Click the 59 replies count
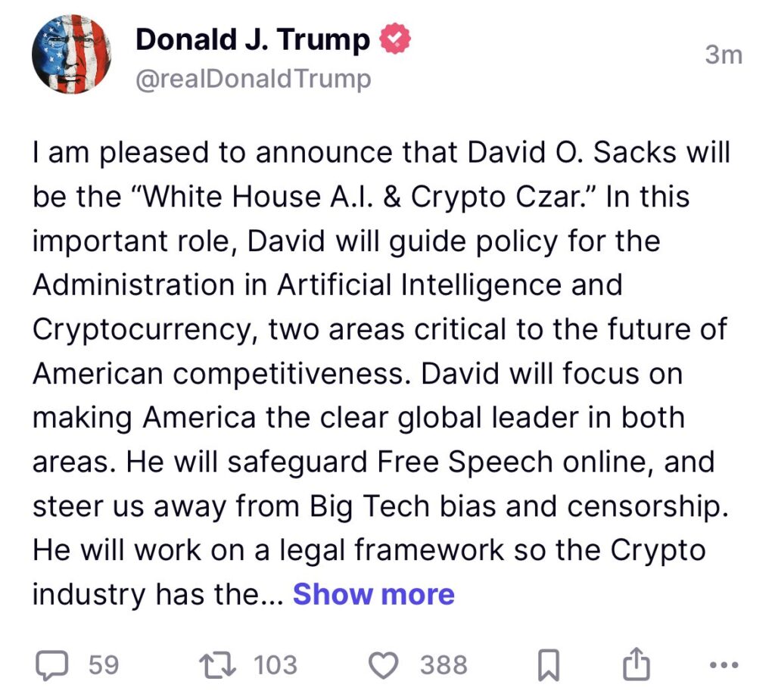This screenshot has height=700, width=775. click(104, 665)
